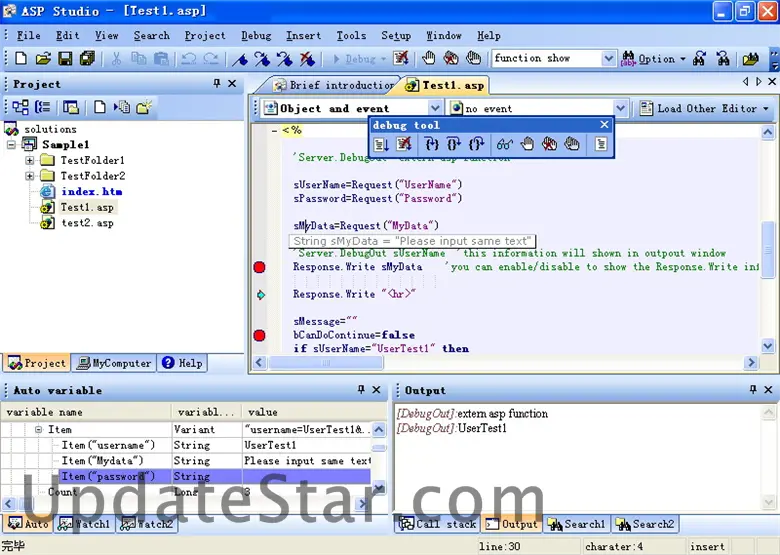Click the quick watch glasses icon
Screen dimensions: 780x555
point(504,144)
